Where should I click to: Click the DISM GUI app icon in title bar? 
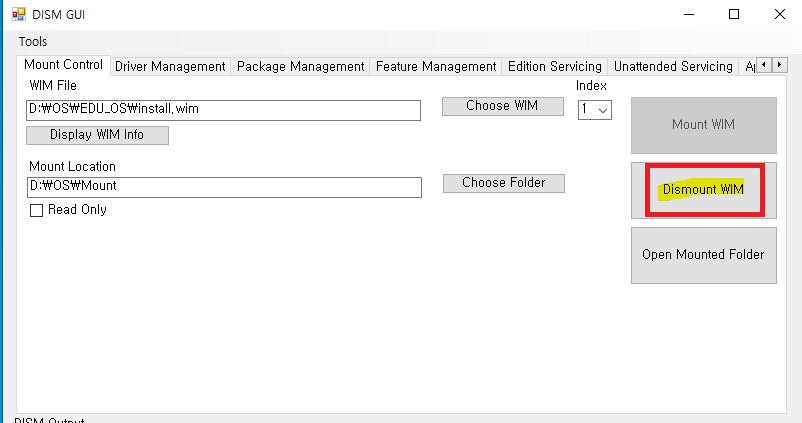click(19, 14)
